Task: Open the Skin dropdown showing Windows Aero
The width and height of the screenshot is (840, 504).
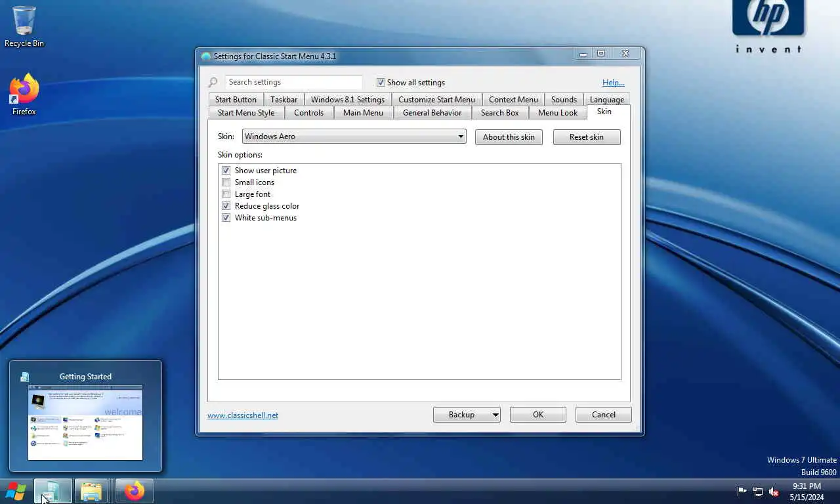Action: [x=354, y=136]
